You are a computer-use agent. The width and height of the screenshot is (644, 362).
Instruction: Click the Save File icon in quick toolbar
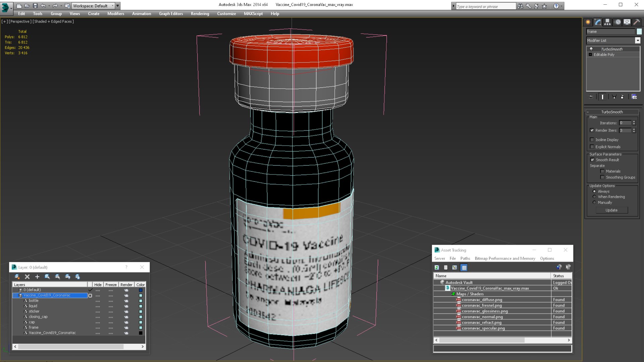35,6
